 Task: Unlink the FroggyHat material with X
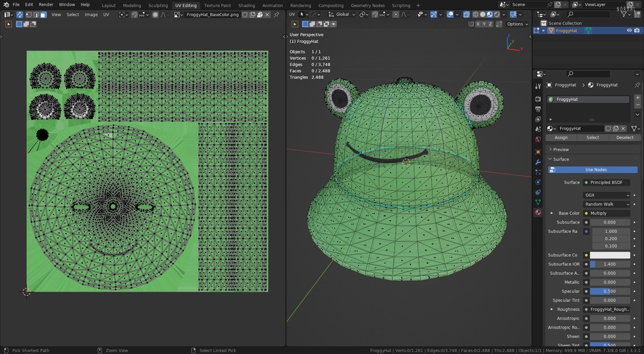[623, 129]
